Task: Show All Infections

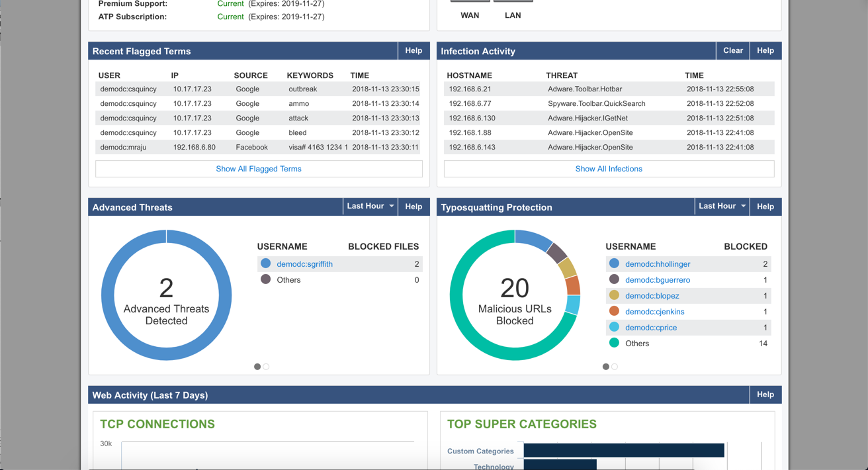Action: click(609, 169)
